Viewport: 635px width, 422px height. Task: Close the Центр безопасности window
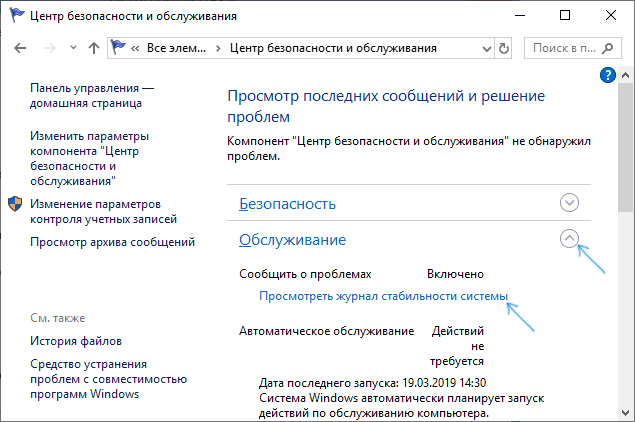pyautogui.click(x=611, y=15)
